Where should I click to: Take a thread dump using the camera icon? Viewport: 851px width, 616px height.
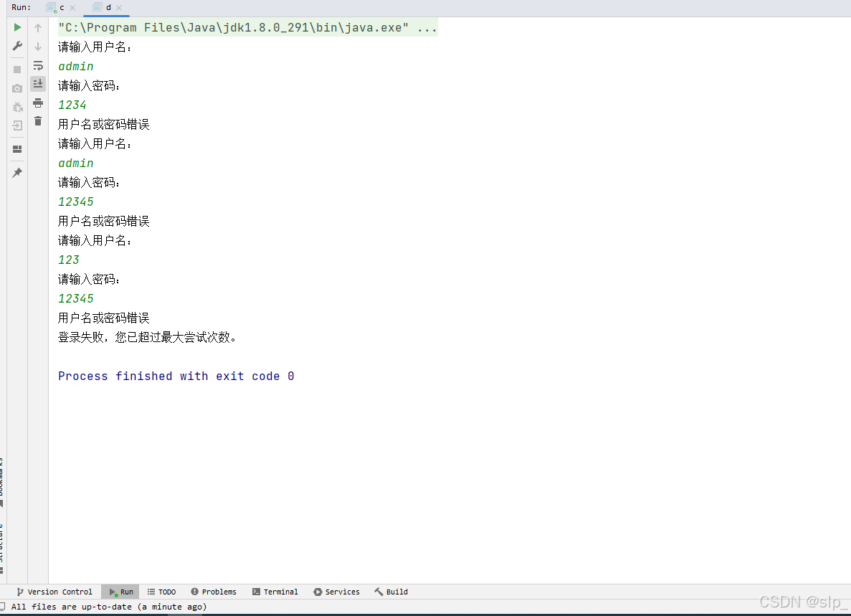click(x=16, y=87)
